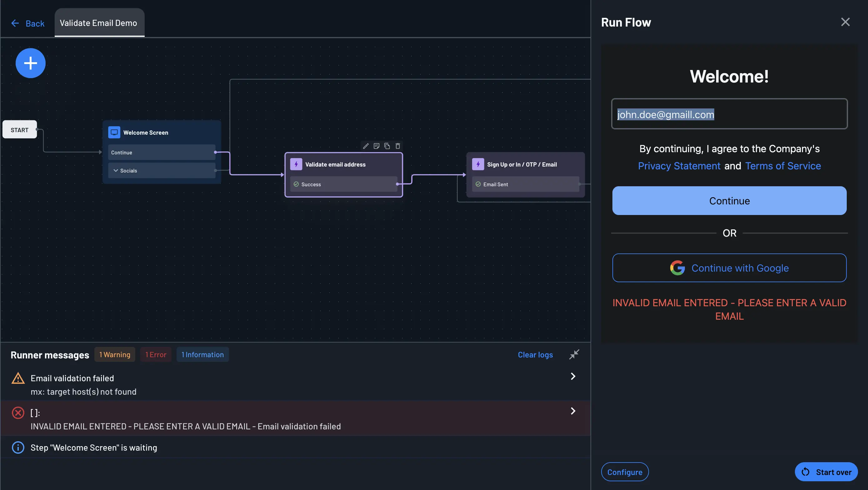Click the Step "Welcome Screen" is waiting message
868x490 pixels.
[x=94, y=447]
